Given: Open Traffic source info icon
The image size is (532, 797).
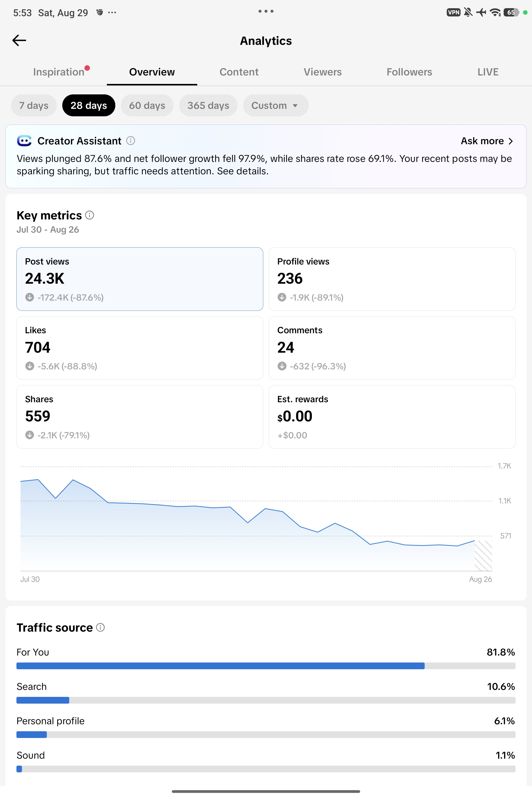Looking at the screenshot, I should tap(100, 627).
